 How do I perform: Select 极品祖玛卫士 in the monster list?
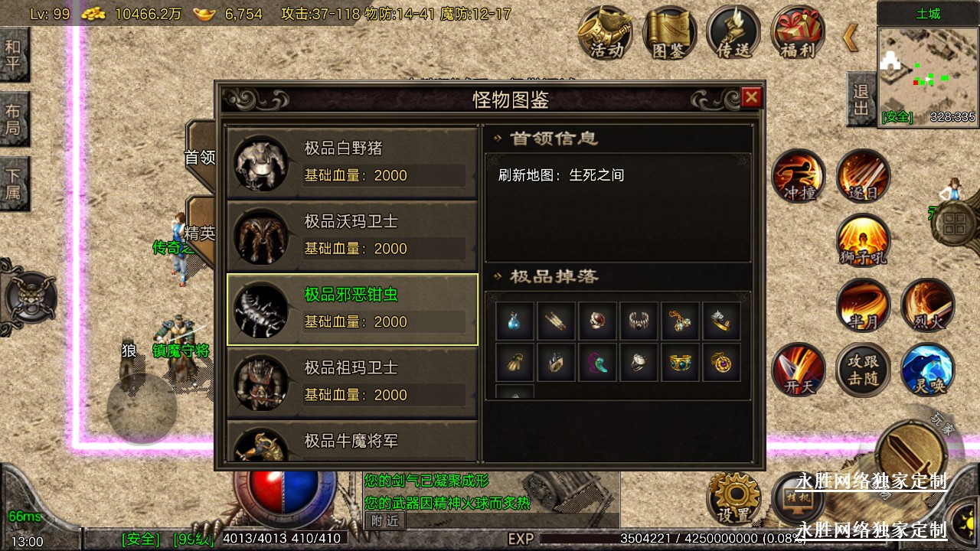(352, 382)
